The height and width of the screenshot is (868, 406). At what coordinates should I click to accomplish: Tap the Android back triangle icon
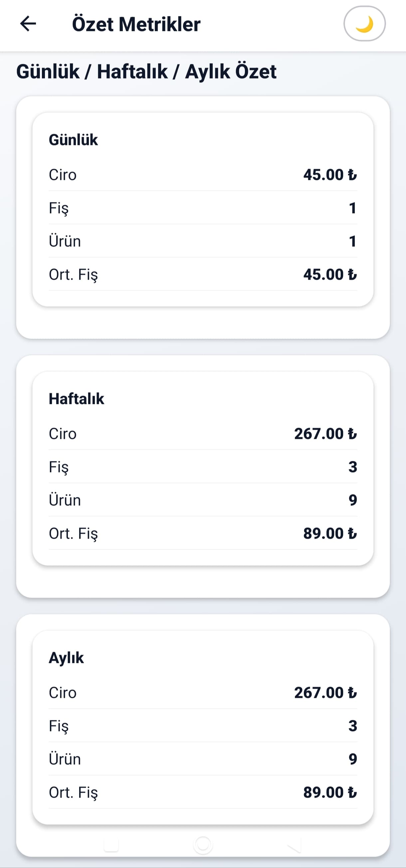[x=295, y=845]
